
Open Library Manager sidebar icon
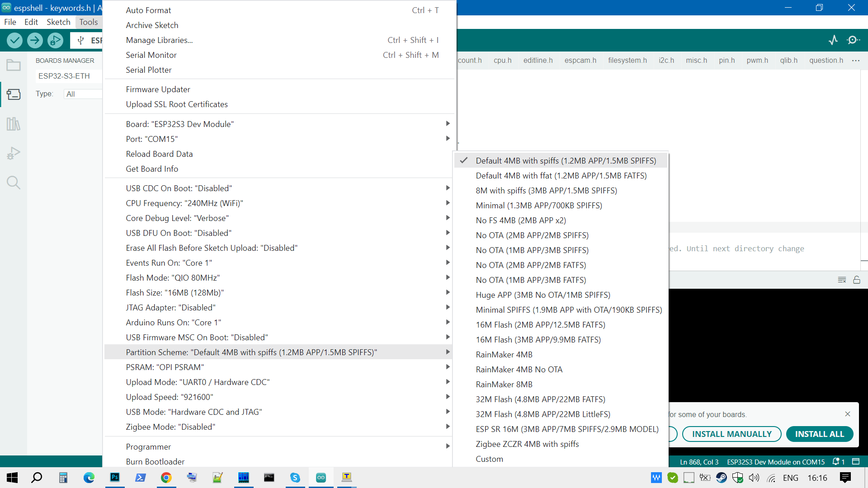14,124
